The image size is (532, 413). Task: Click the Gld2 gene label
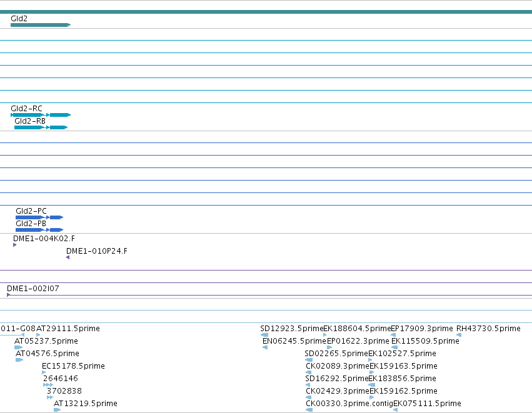point(19,19)
